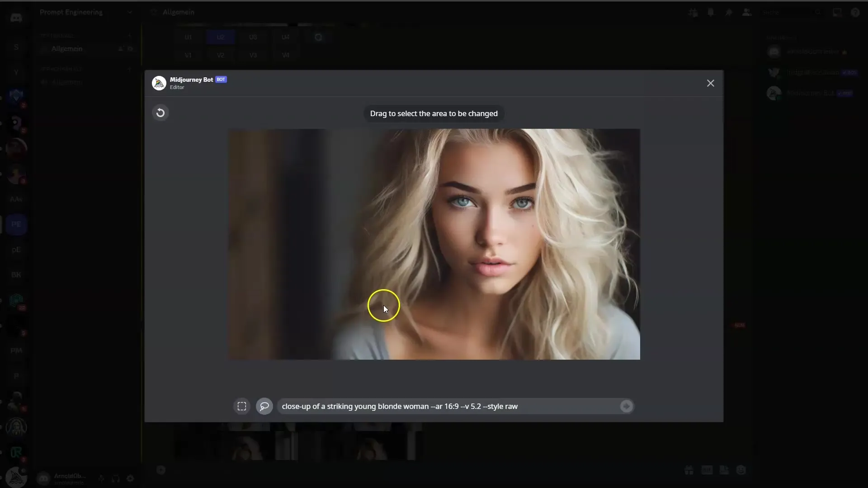Click the U2 upscale button
The width and height of the screenshot is (868, 488).
[x=221, y=37]
